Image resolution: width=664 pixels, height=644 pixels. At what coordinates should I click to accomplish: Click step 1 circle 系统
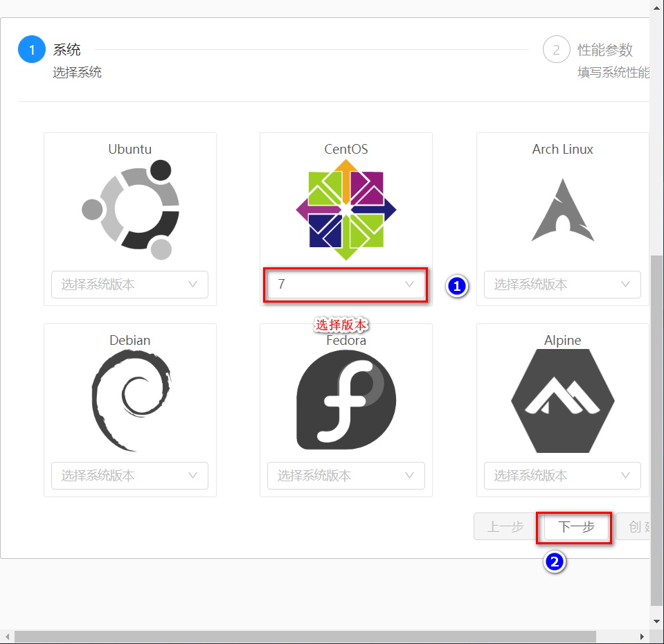click(32, 50)
